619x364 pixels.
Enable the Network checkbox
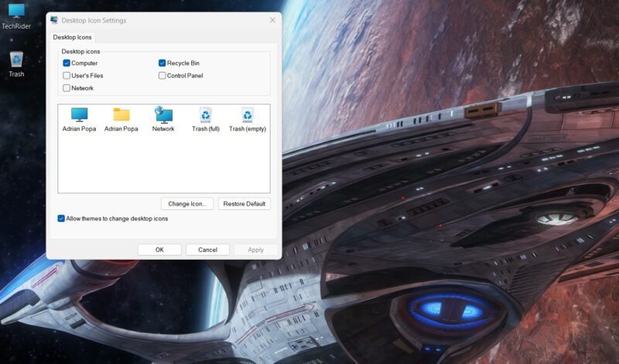click(67, 88)
